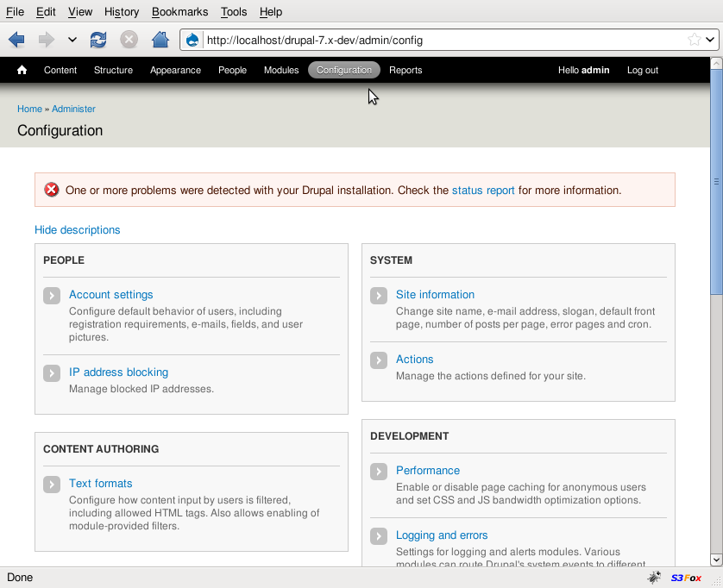Viewport: 723px width, 588px height.
Task: Click the browser Home icon
Action: point(160,40)
